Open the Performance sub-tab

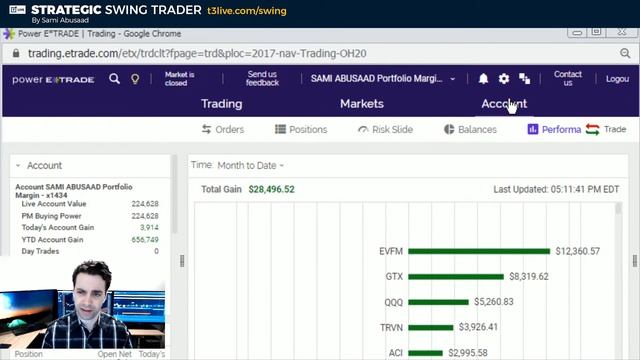click(554, 129)
